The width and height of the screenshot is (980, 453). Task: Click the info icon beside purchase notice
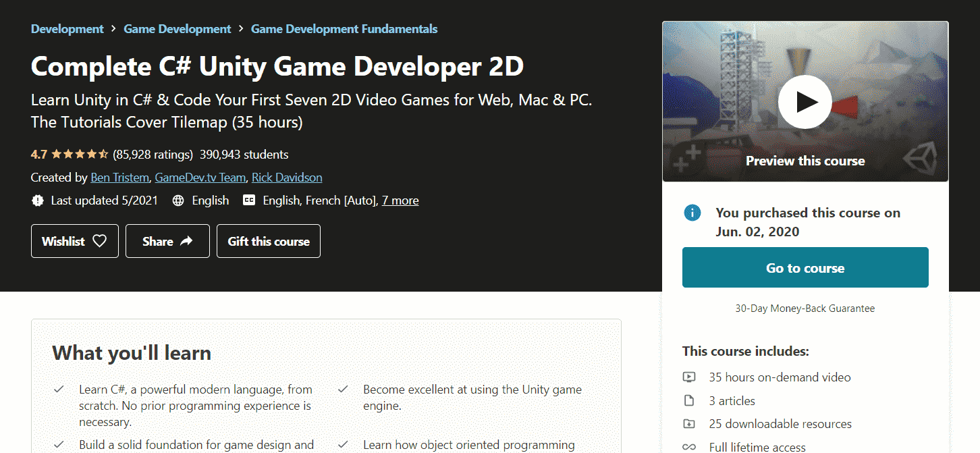coord(692,213)
